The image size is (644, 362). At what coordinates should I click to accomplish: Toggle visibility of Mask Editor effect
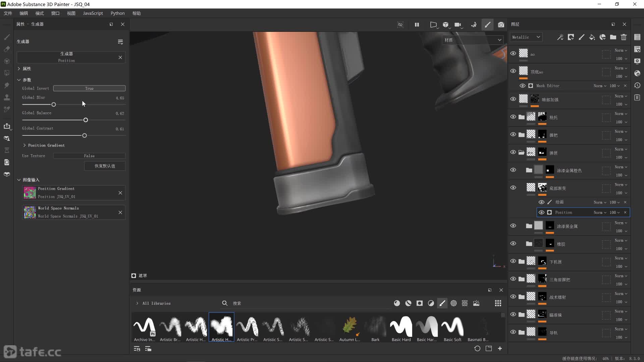tap(523, 86)
